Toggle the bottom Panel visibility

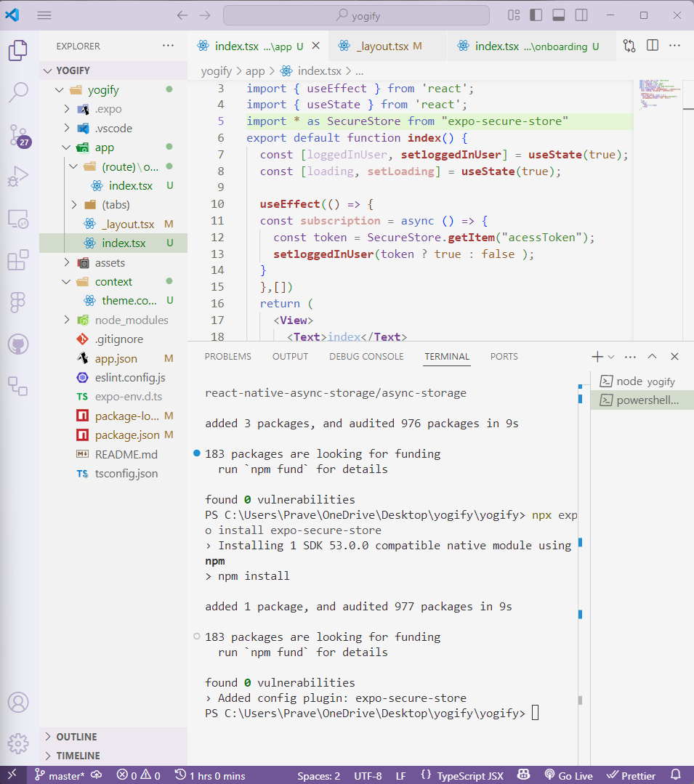coord(559,15)
